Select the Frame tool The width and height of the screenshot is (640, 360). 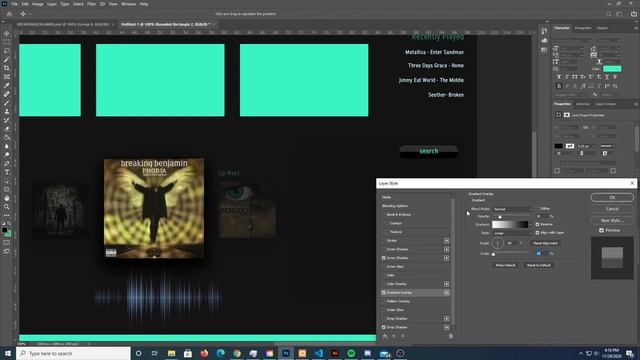7,76
